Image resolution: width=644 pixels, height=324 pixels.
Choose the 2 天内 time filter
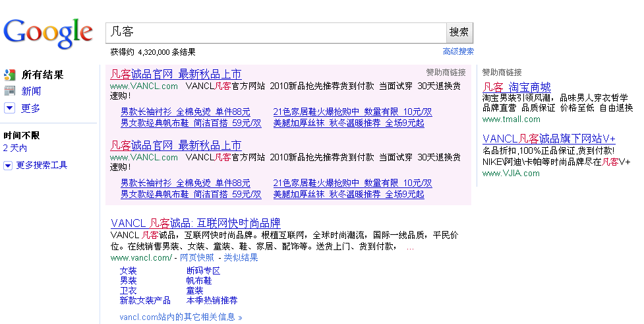[x=15, y=148]
